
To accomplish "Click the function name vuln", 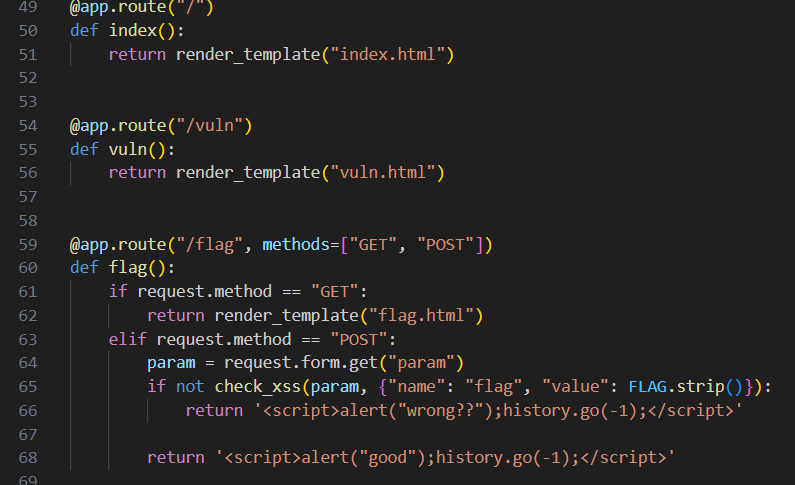I will tap(128, 149).
